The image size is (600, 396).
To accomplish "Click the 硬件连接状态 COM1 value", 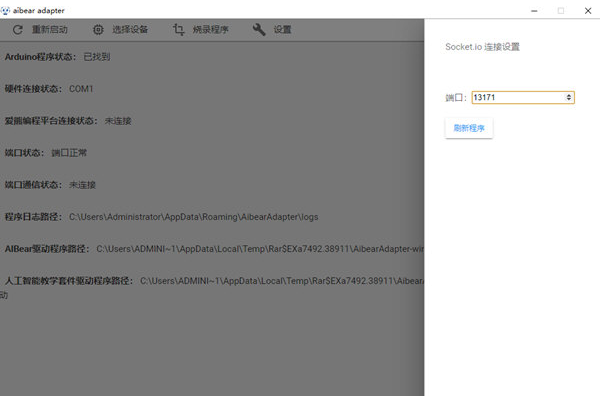I will (x=81, y=89).
